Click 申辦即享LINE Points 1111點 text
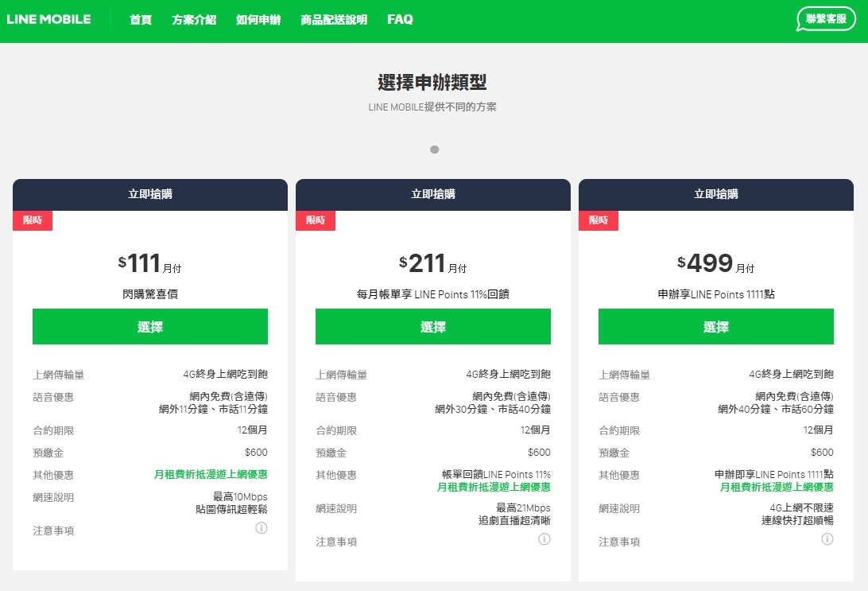 click(x=774, y=475)
